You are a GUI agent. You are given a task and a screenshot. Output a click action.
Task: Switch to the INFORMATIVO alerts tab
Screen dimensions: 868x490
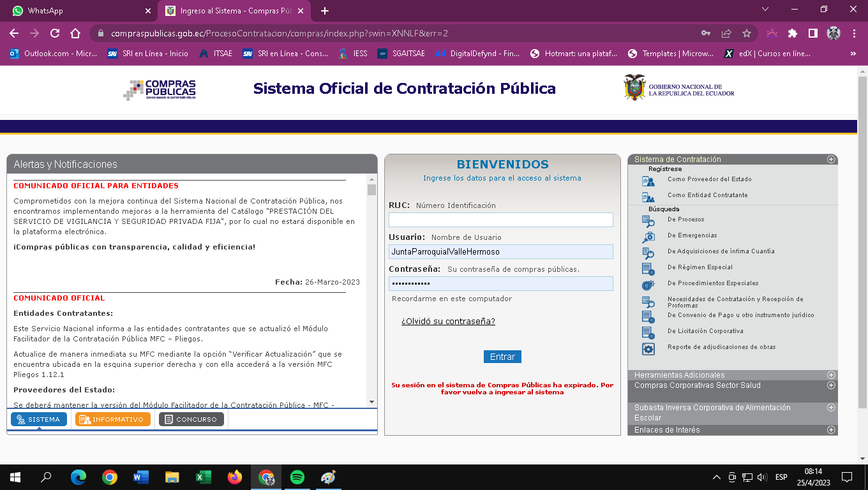[x=113, y=419]
